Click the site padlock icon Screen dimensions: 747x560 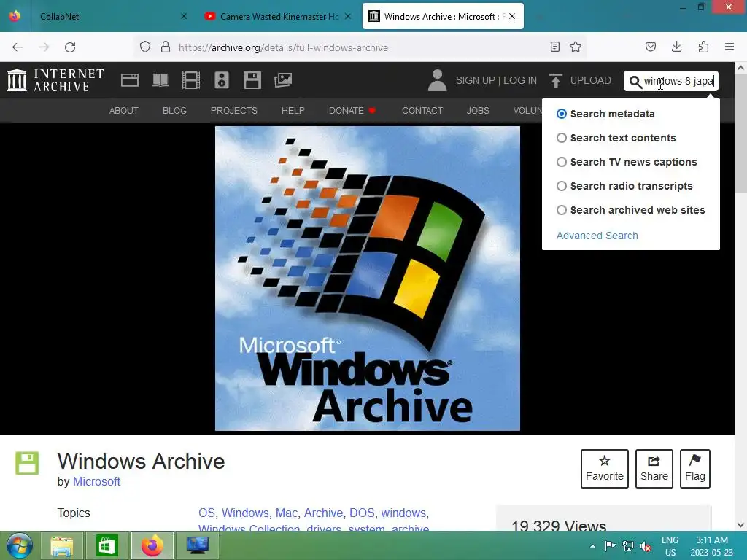166,47
